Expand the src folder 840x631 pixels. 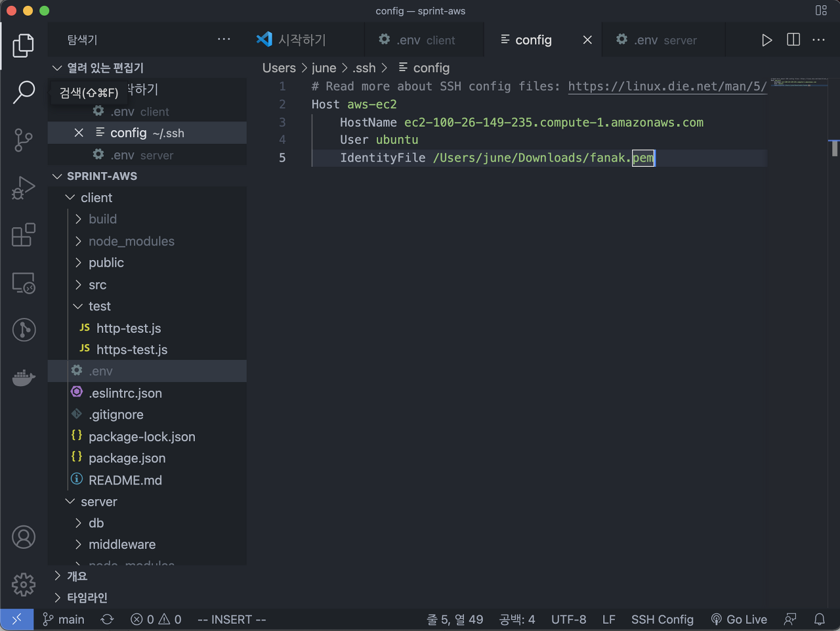click(148, 284)
